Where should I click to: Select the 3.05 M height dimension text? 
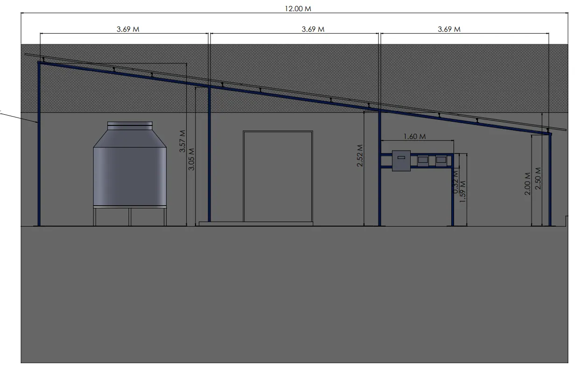[x=191, y=159]
